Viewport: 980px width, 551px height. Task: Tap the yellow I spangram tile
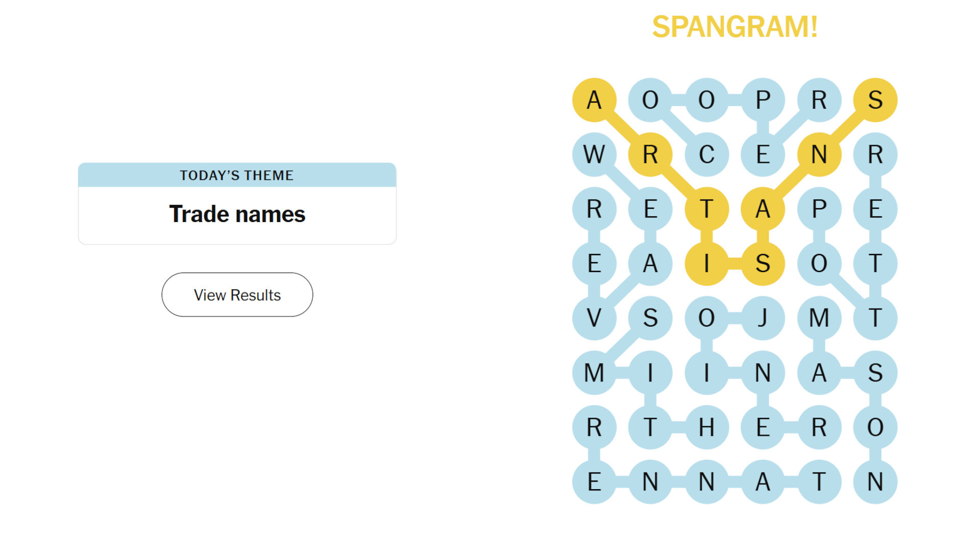(x=706, y=264)
